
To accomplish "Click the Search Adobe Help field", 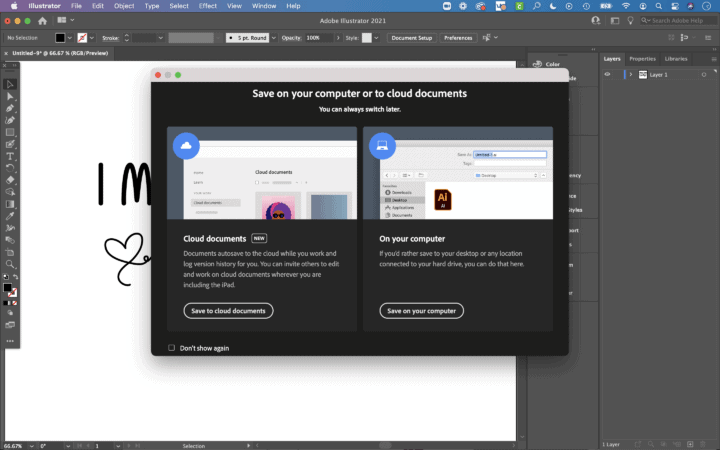I will tap(680, 20).
